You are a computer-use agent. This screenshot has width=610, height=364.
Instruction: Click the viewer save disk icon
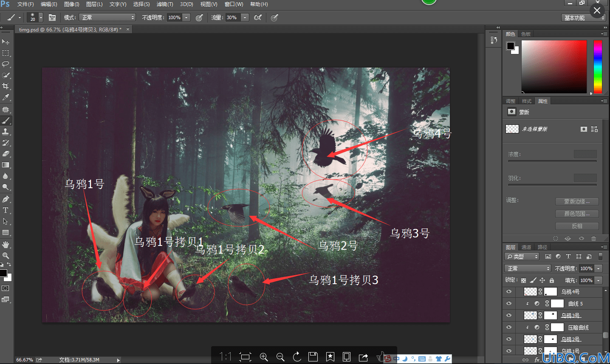coord(313,357)
